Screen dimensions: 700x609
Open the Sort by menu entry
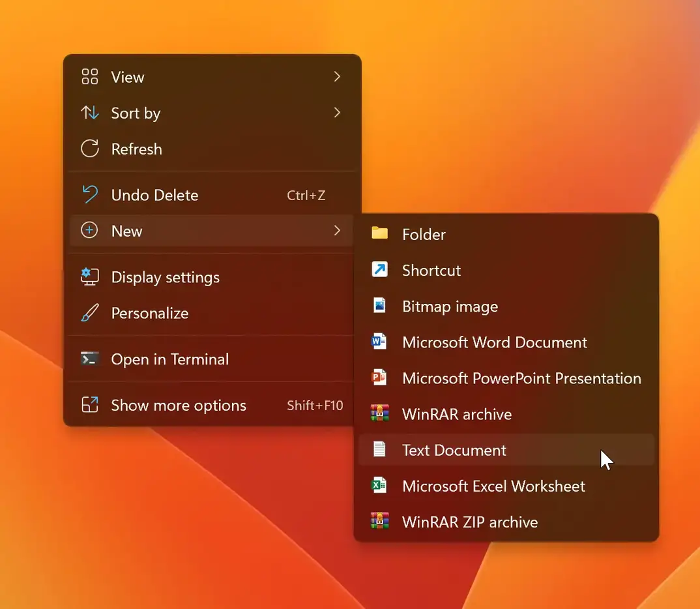coord(212,113)
